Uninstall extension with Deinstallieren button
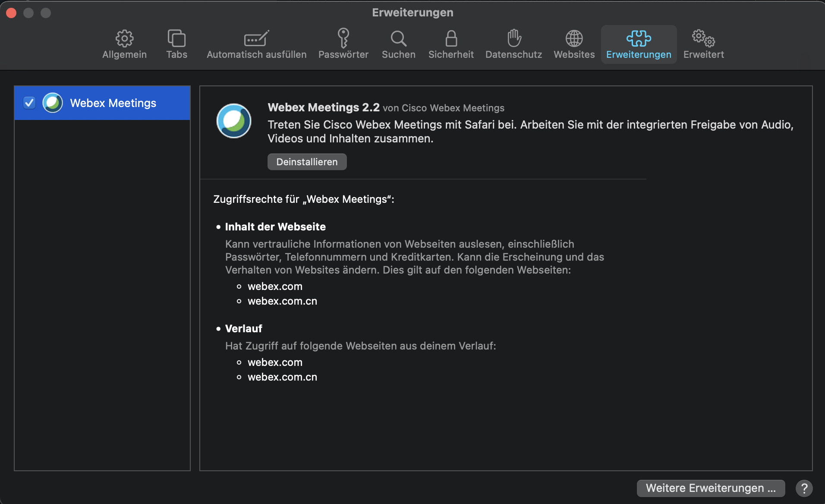 coord(307,162)
